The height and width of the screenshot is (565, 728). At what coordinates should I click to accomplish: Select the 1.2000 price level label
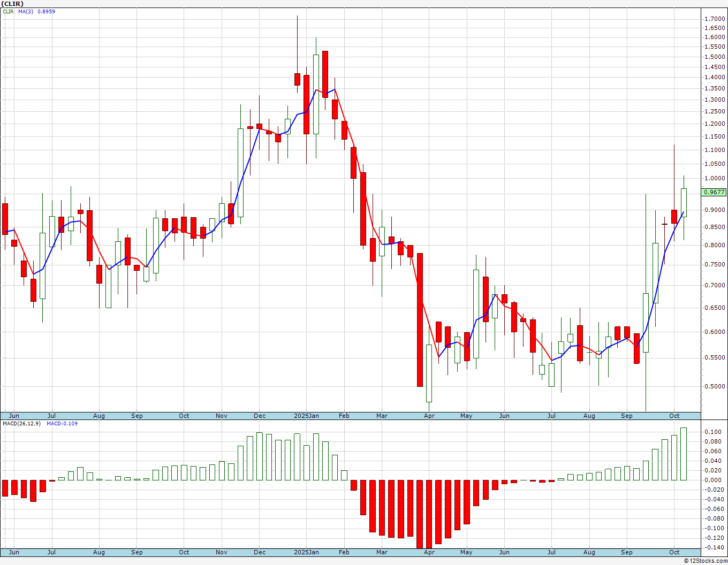click(x=715, y=124)
